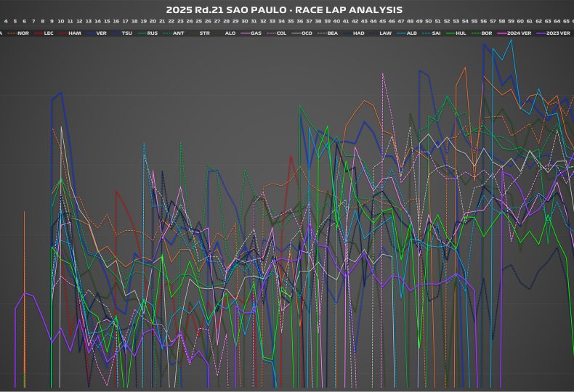Hide the LEC driver line
This screenshot has width=574, height=392.
pos(49,33)
